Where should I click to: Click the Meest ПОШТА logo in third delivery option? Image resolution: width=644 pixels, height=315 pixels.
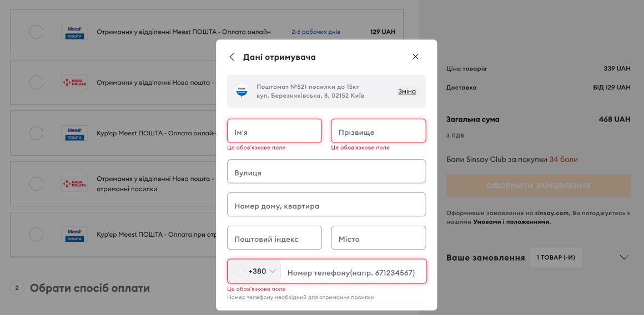(74, 133)
